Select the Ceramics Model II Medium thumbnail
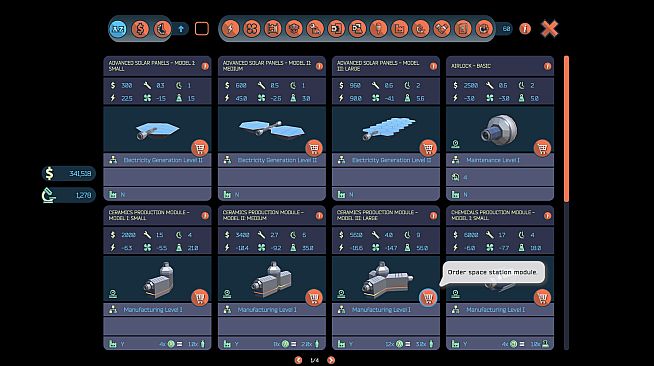Screen dimensions: 654x366 point(272,279)
